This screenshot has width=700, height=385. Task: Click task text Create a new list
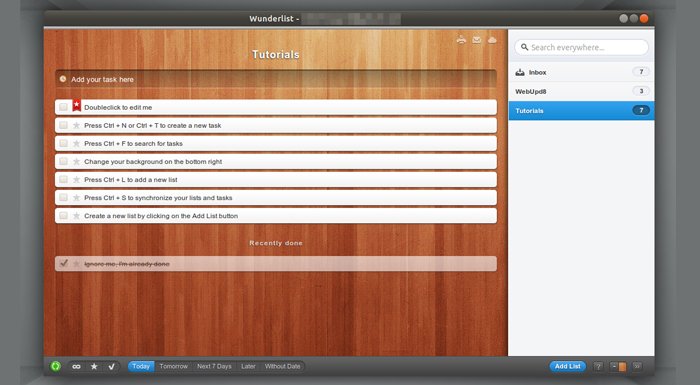click(x=161, y=216)
